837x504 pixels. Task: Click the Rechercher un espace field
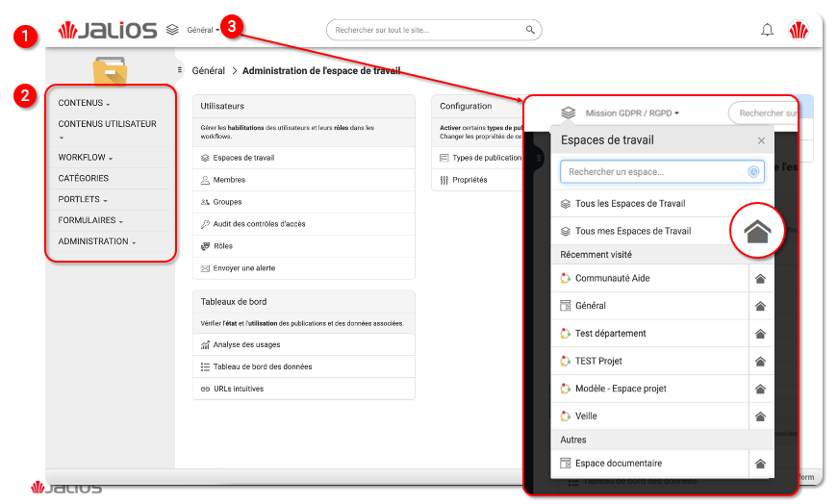pos(654,172)
